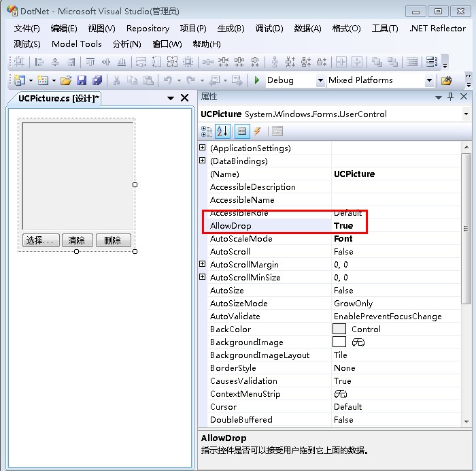
Task: Open the Undo history dropdown arrow
Action: point(179,81)
